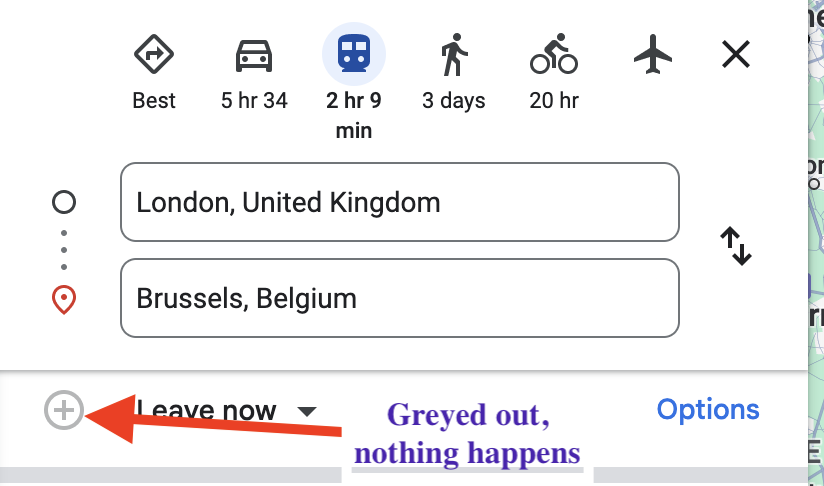
Task: Click the 3 days walking time label
Action: click(454, 101)
